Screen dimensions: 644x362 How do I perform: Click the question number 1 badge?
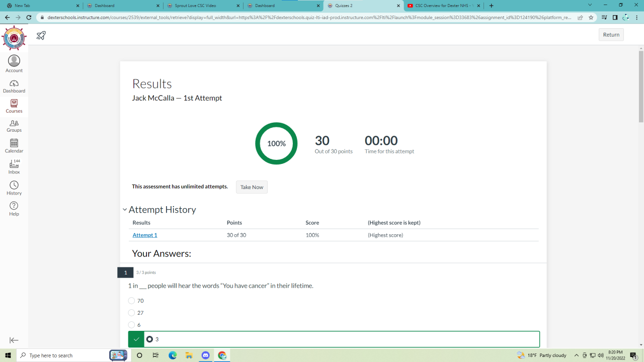pyautogui.click(x=125, y=273)
